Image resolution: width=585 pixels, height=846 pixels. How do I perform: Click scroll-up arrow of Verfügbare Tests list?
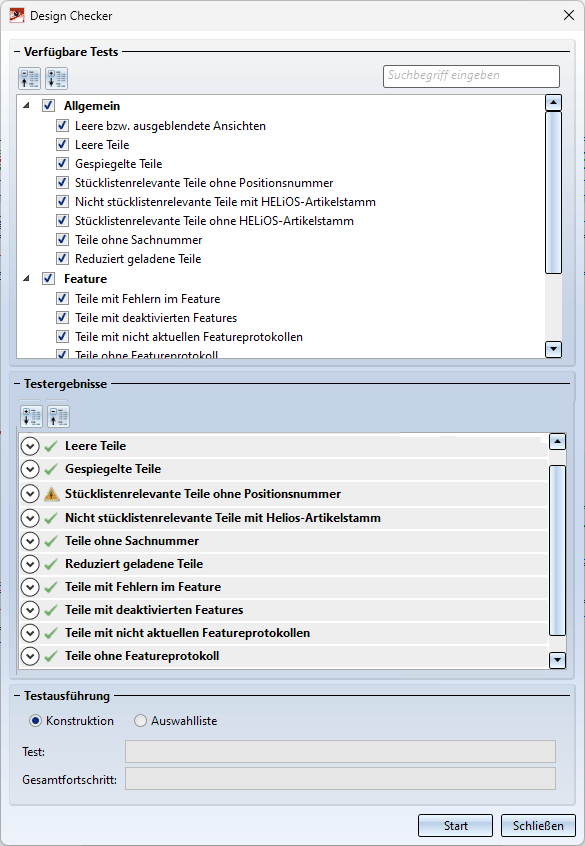point(554,103)
